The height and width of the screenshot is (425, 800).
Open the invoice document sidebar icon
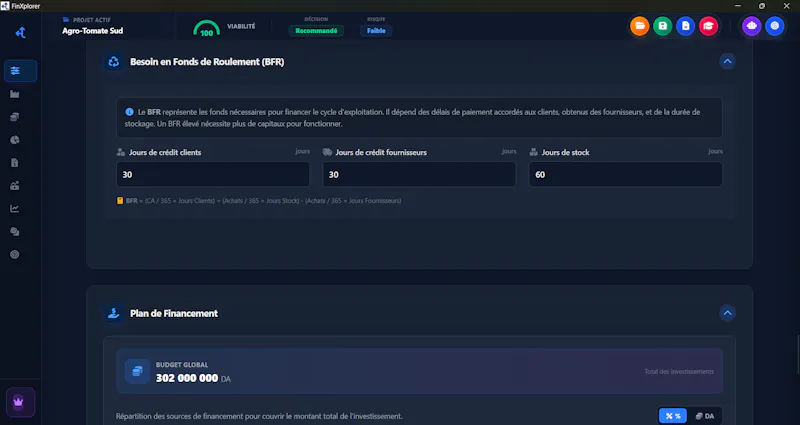click(15, 163)
